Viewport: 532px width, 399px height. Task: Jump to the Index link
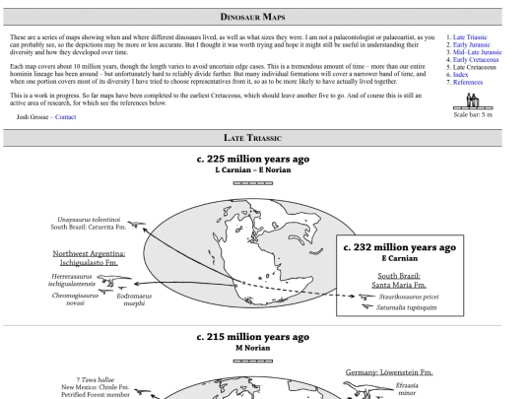(460, 75)
